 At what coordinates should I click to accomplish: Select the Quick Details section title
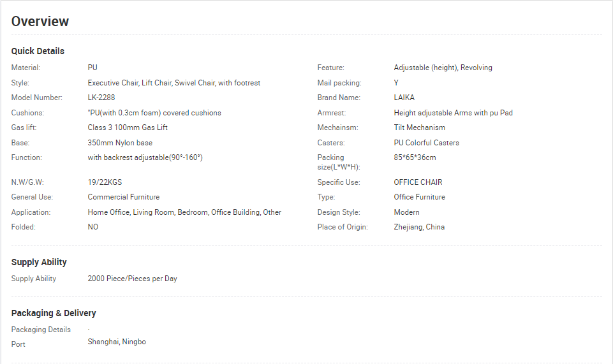click(x=38, y=51)
